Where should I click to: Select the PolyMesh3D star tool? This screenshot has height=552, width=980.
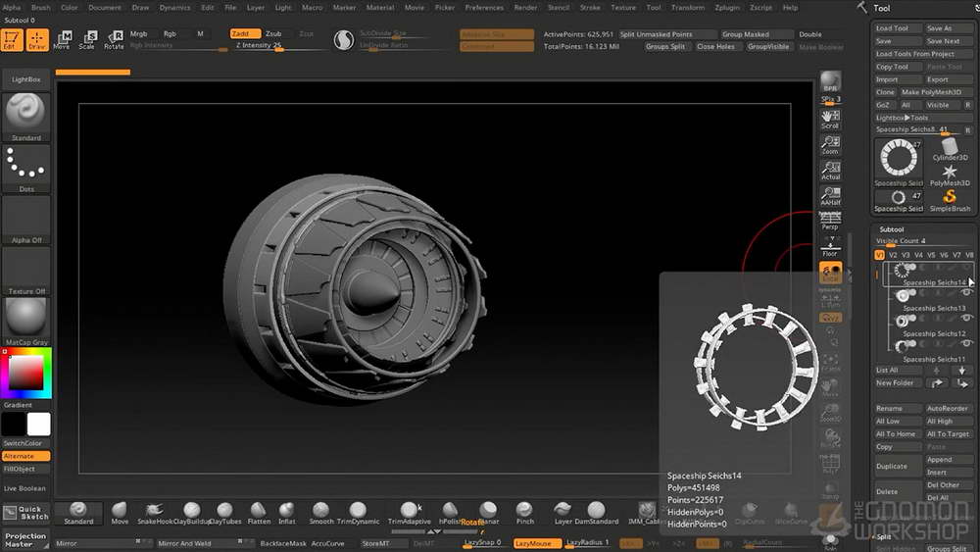(950, 176)
